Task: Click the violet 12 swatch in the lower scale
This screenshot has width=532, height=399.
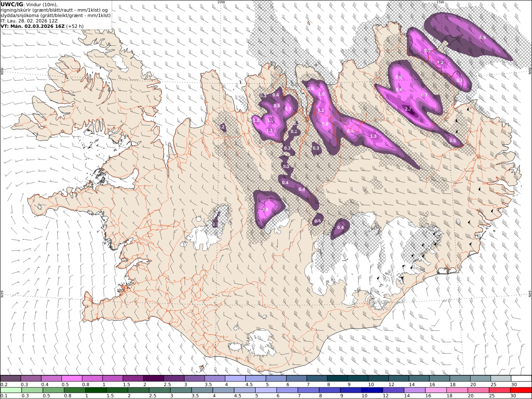Action: point(393,390)
